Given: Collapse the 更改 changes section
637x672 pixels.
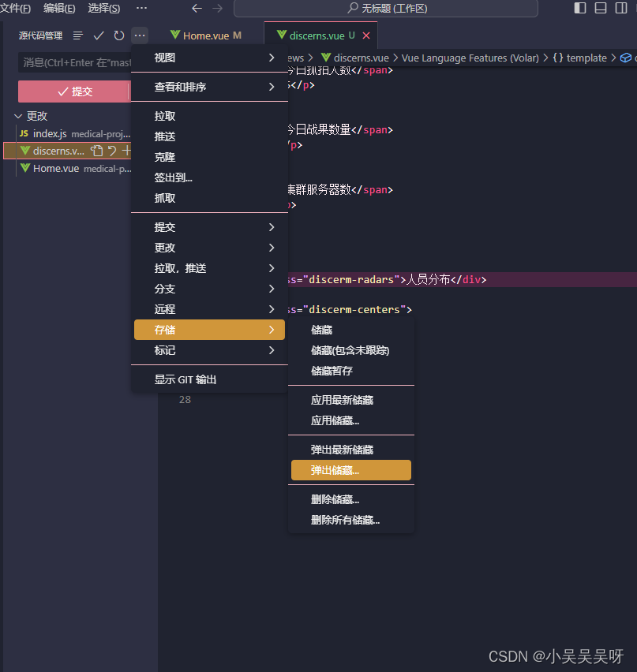Looking at the screenshot, I should click(x=17, y=115).
